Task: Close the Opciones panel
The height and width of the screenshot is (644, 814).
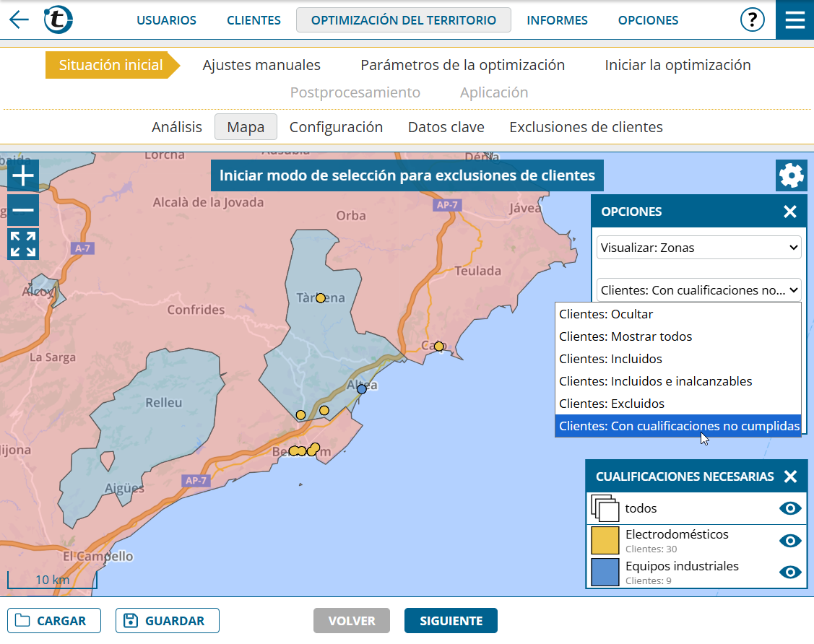Action: click(790, 212)
